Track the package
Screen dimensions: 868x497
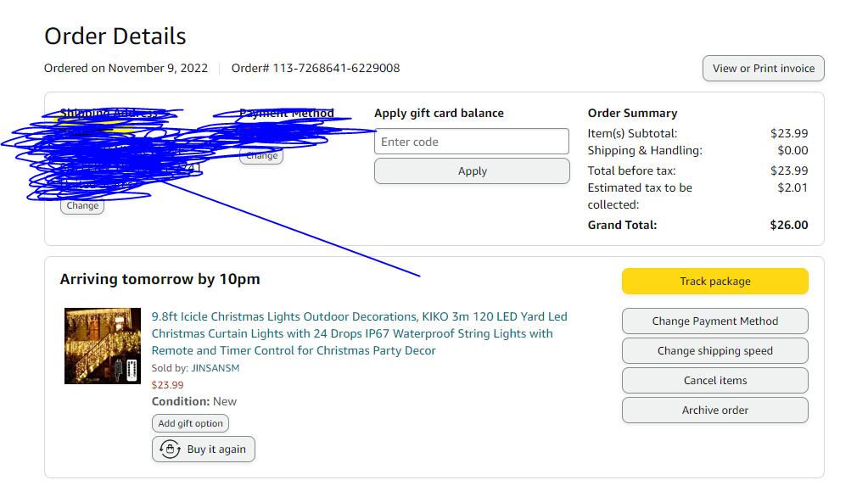coord(714,282)
